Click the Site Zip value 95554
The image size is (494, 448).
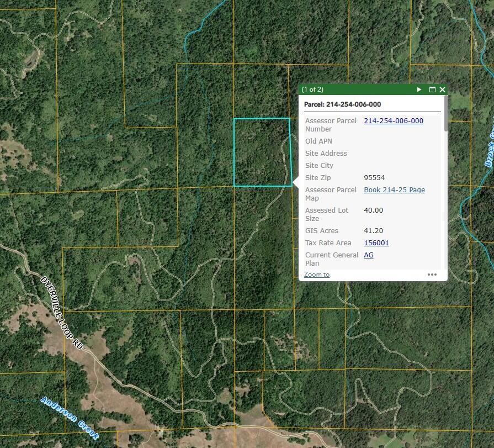click(x=374, y=178)
